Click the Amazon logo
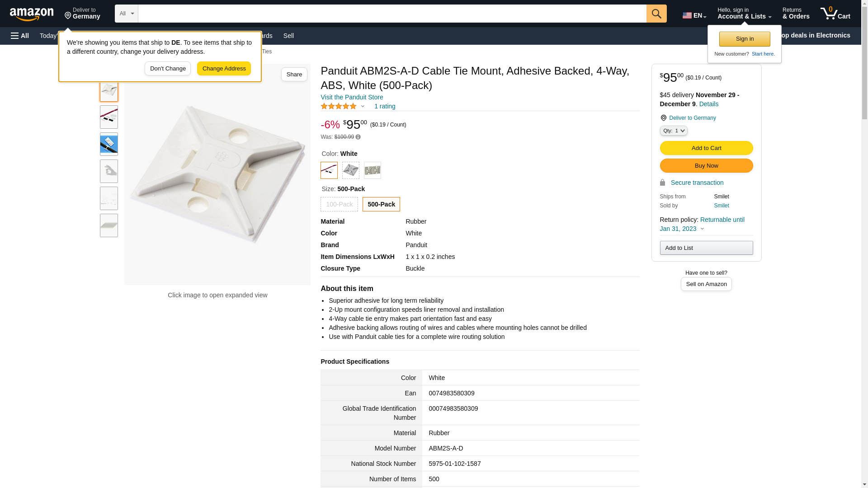868x488 pixels. point(32,14)
